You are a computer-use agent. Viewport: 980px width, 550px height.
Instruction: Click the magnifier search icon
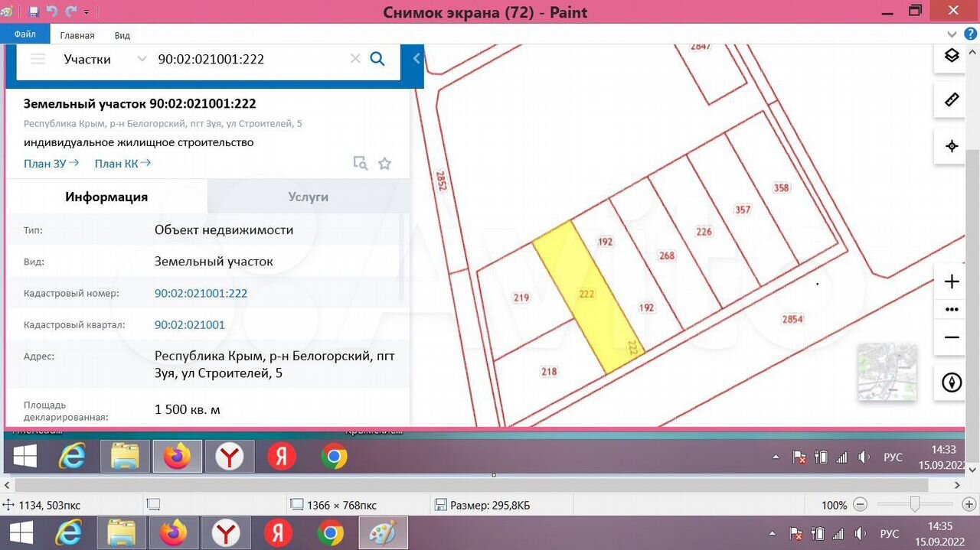pos(377,59)
